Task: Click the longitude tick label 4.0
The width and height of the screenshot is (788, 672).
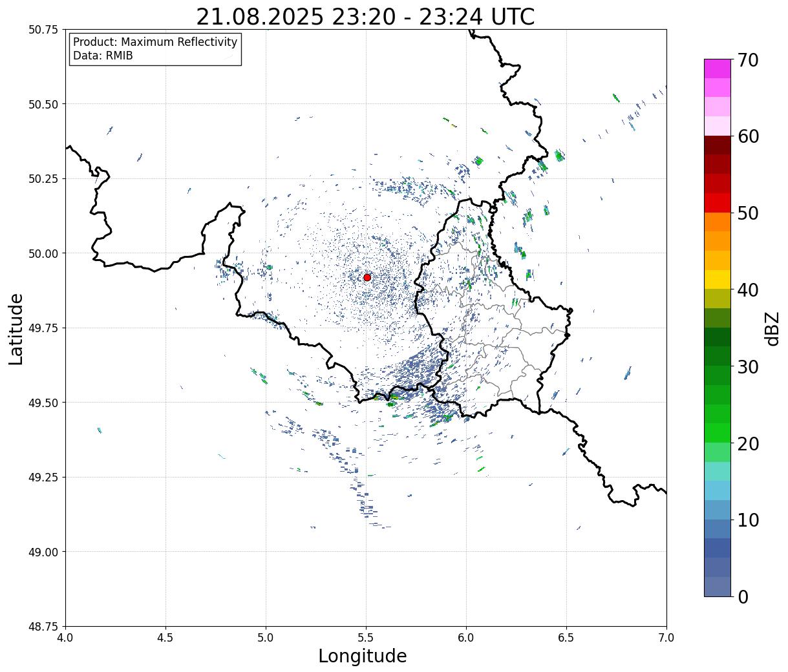Action: coord(65,637)
